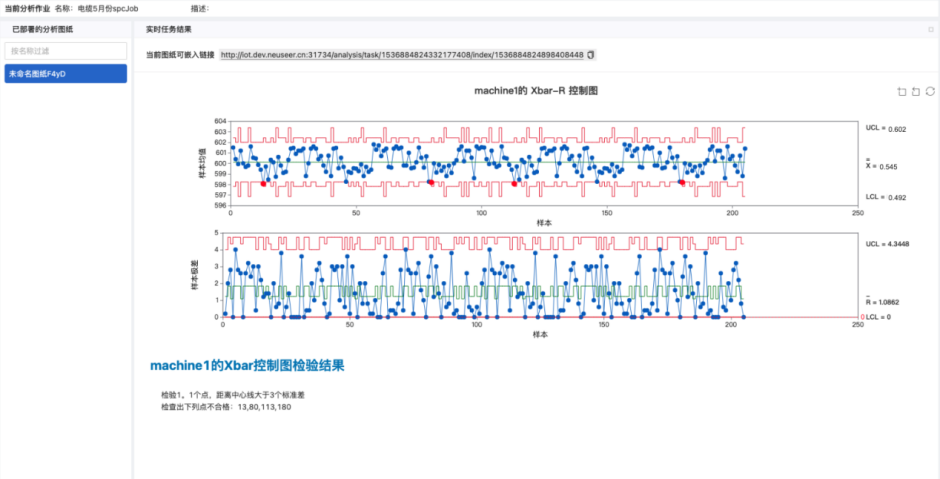Screen dimensions: 940x479
Task: Click the expand icon in 实时任务结果 header
Action: coord(930,29)
